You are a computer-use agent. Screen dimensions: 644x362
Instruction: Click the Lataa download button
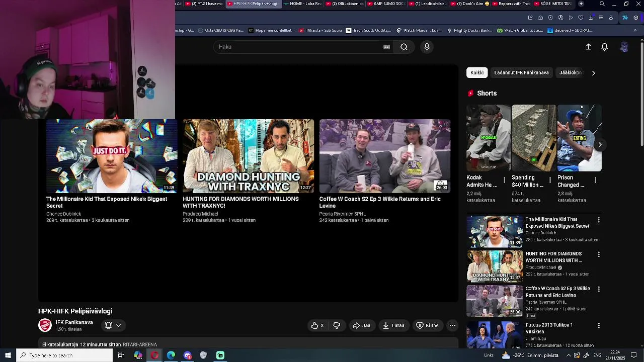coord(393,325)
